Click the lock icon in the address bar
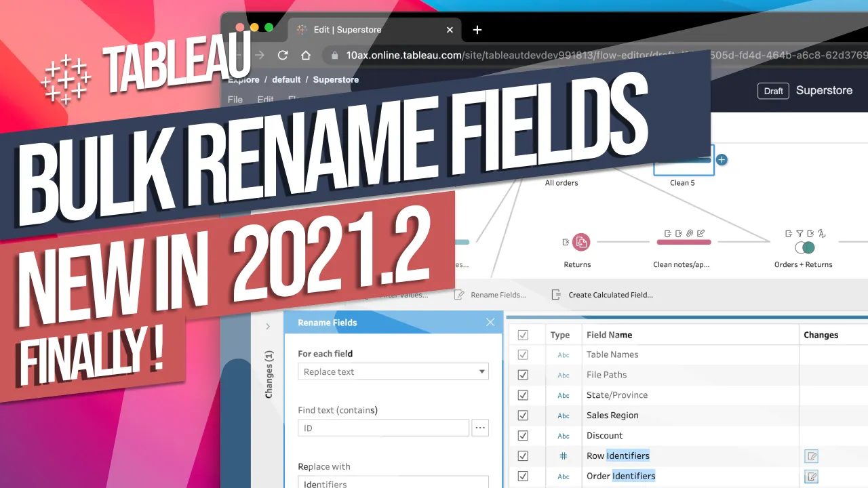The height and width of the screenshot is (488, 868). pos(334,56)
